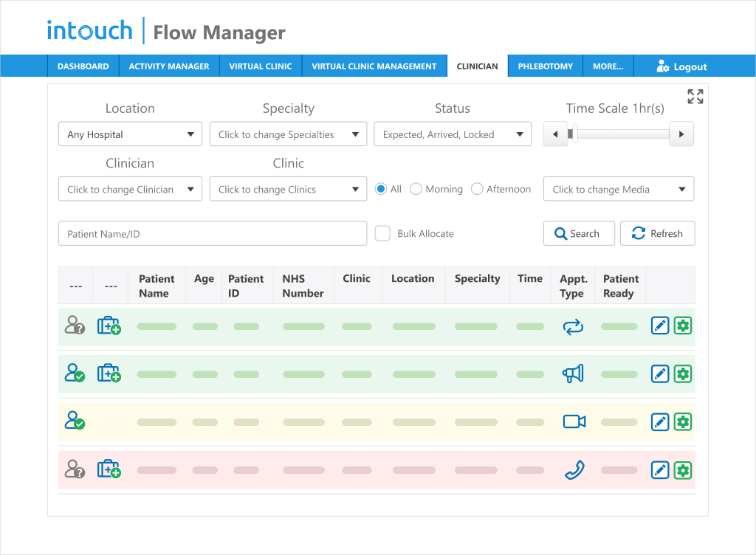The height and width of the screenshot is (555, 756).
Task: Enable the Bulk Allocate checkbox
Action: point(382,232)
